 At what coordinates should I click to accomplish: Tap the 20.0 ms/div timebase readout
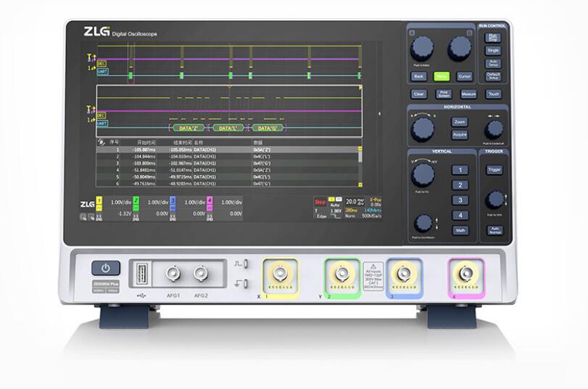coord(355,202)
